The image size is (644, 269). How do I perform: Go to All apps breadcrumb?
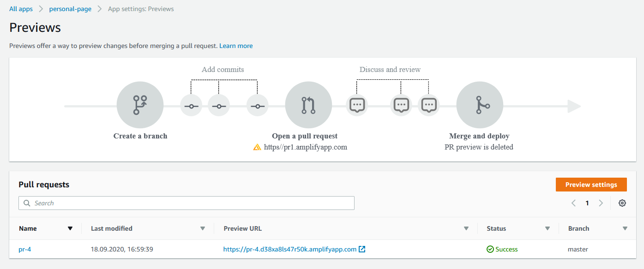point(21,9)
